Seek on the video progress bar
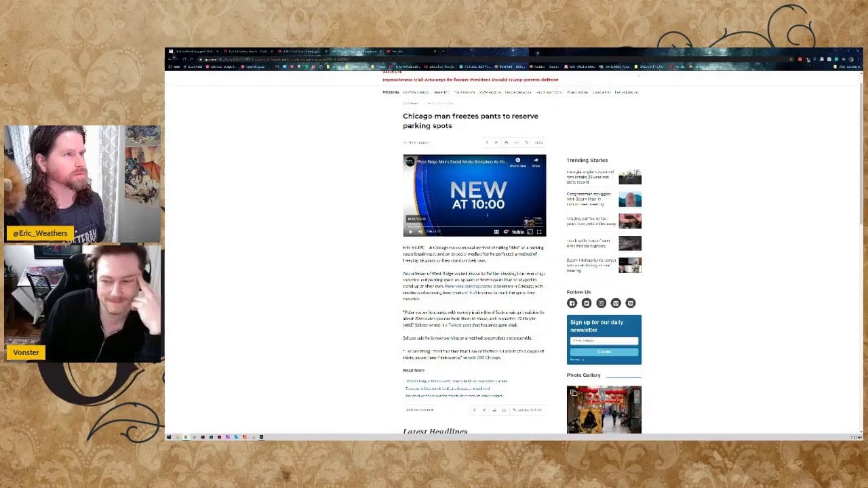The height and width of the screenshot is (488, 868). tap(474, 226)
